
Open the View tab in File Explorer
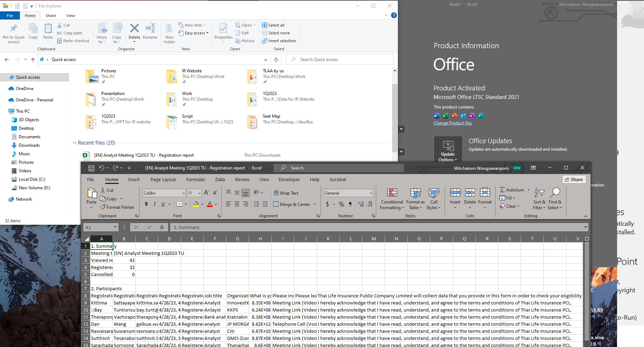(70, 16)
